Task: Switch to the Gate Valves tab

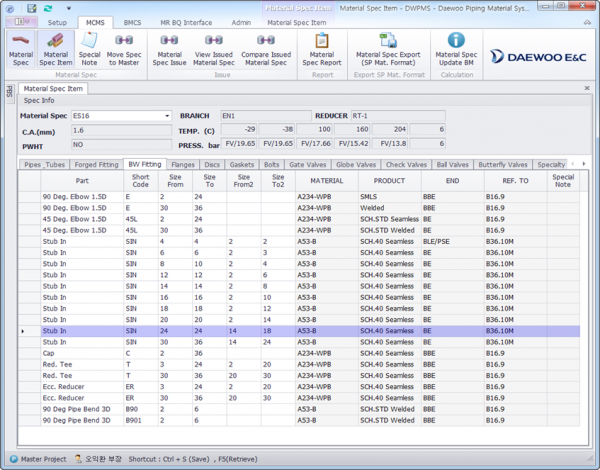Action: pos(309,164)
